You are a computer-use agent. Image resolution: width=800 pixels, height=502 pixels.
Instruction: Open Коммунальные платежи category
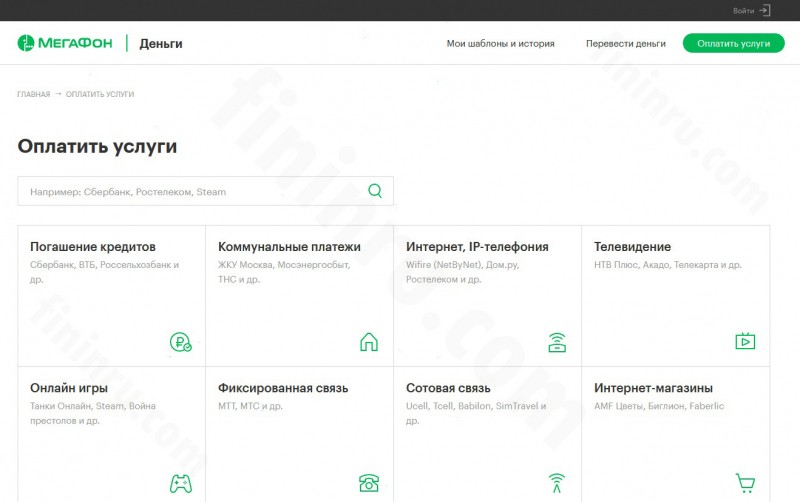coord(299,296)
